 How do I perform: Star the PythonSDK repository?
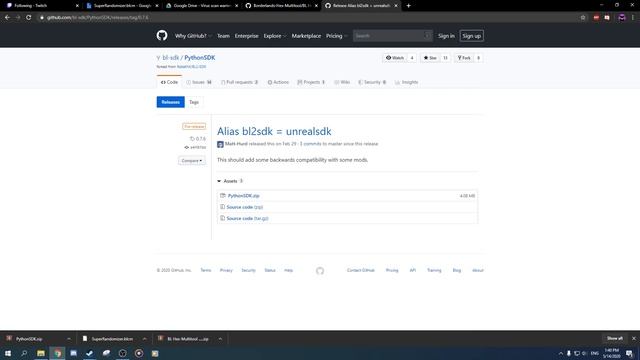click(430, 58)
